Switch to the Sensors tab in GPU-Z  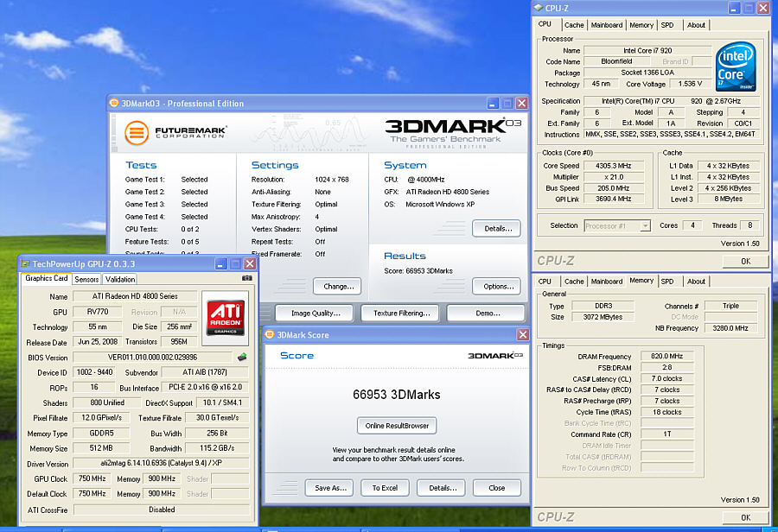point(86,279)
